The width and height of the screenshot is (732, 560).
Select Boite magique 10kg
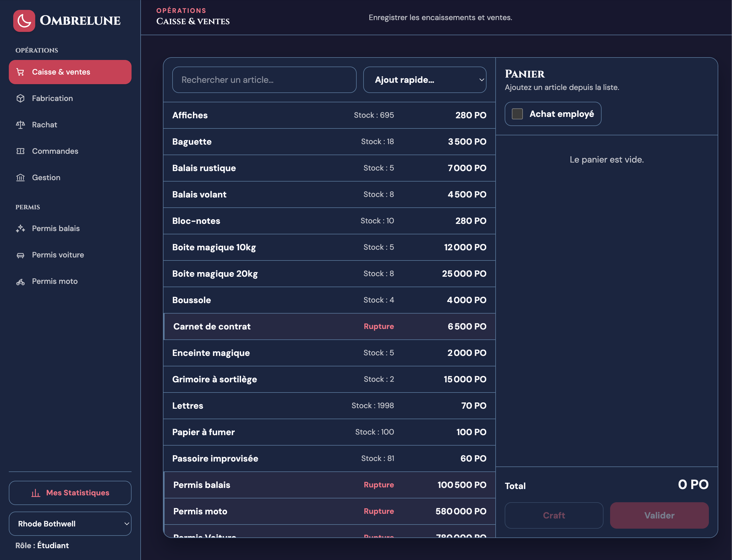tap(329, 247)
